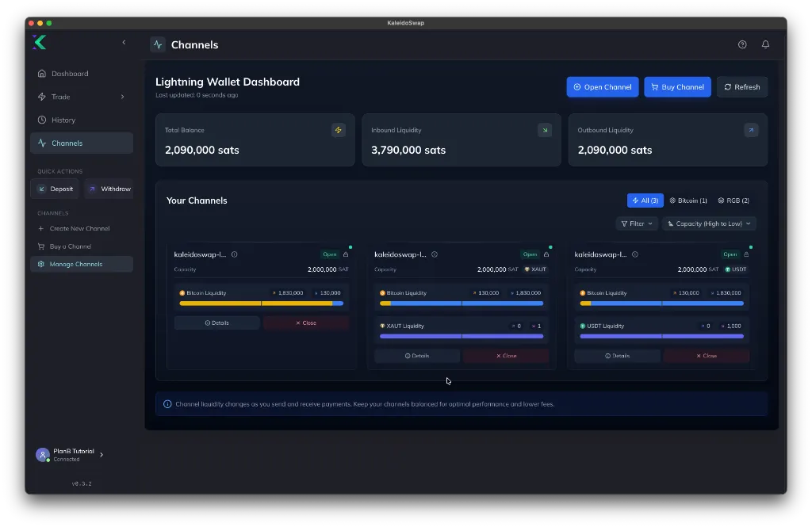Image resolution: width=812 pixels, height=527 pixels.
Task: Click the Withdraw quick action icon
Action: pyautogui.click(x=94, y=189)
